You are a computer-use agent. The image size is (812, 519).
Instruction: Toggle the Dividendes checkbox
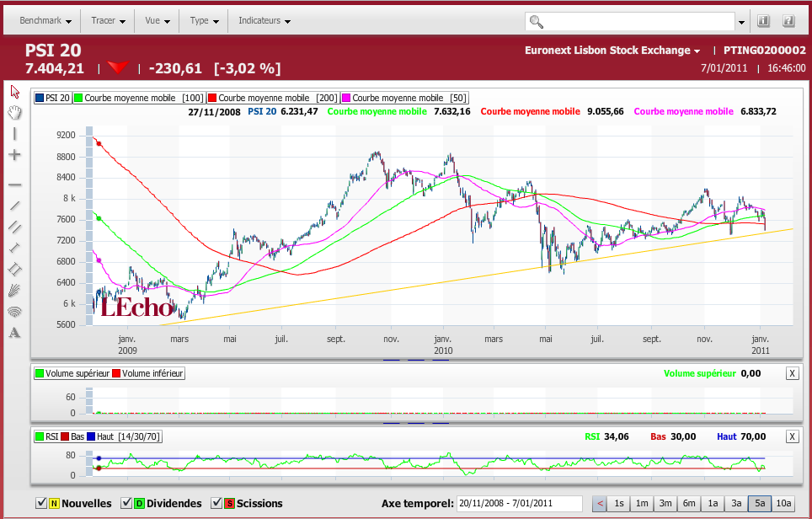point(126,503)
